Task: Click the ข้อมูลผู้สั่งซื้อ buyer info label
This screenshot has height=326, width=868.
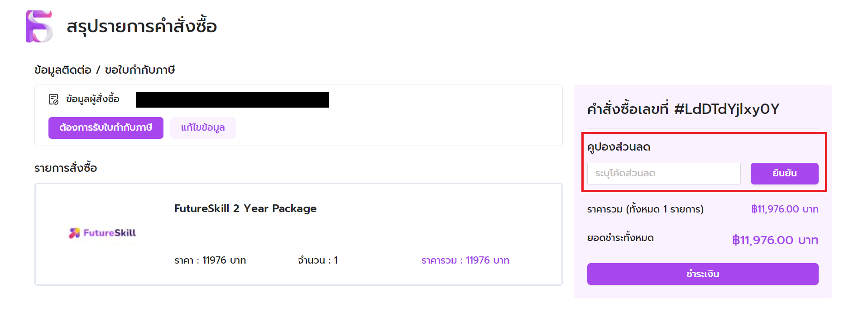Action: (93, 99)
